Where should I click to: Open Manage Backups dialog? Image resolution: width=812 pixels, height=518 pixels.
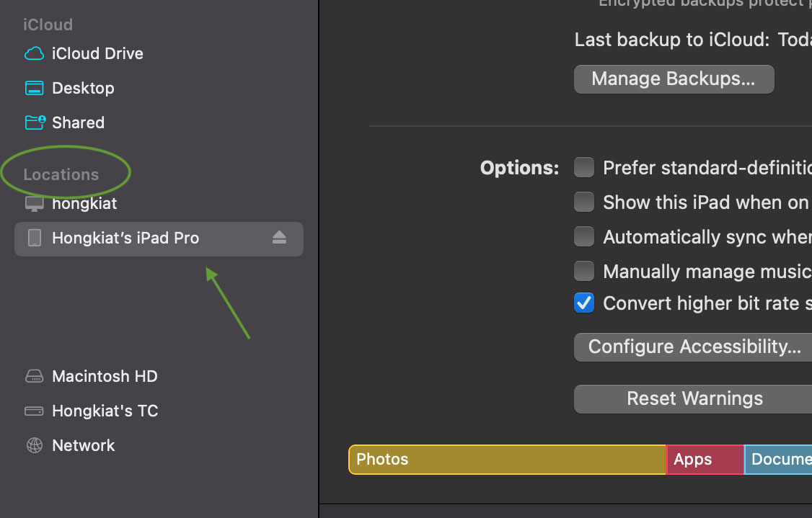click(674, 79)
